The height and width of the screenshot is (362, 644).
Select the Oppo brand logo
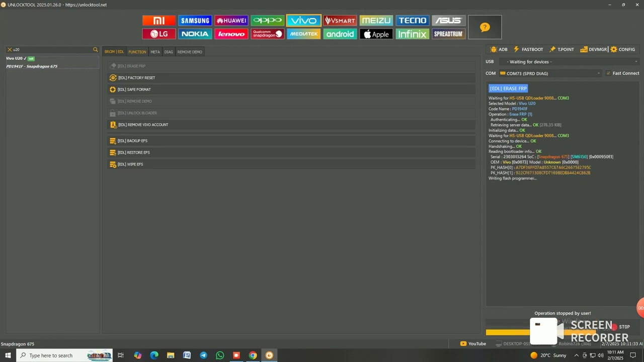(268, 21)
